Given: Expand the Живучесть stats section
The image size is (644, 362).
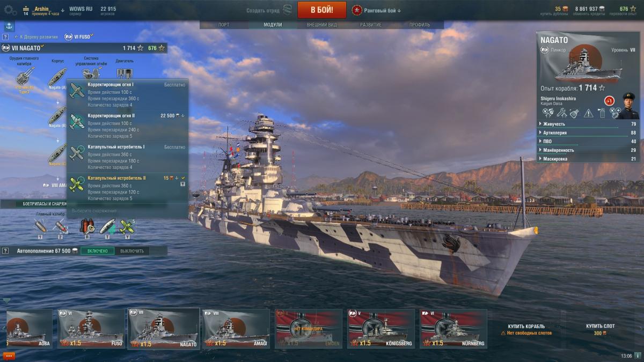Looking at the screenshot, I should [x=588, y=124].
